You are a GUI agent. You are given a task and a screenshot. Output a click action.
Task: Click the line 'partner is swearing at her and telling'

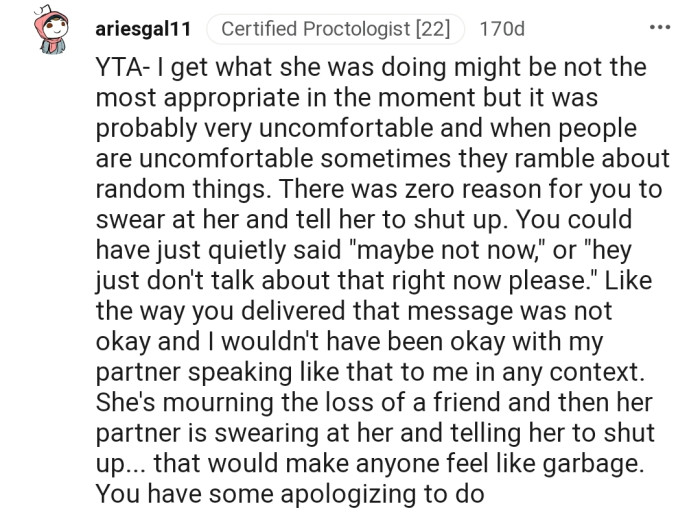375,431
